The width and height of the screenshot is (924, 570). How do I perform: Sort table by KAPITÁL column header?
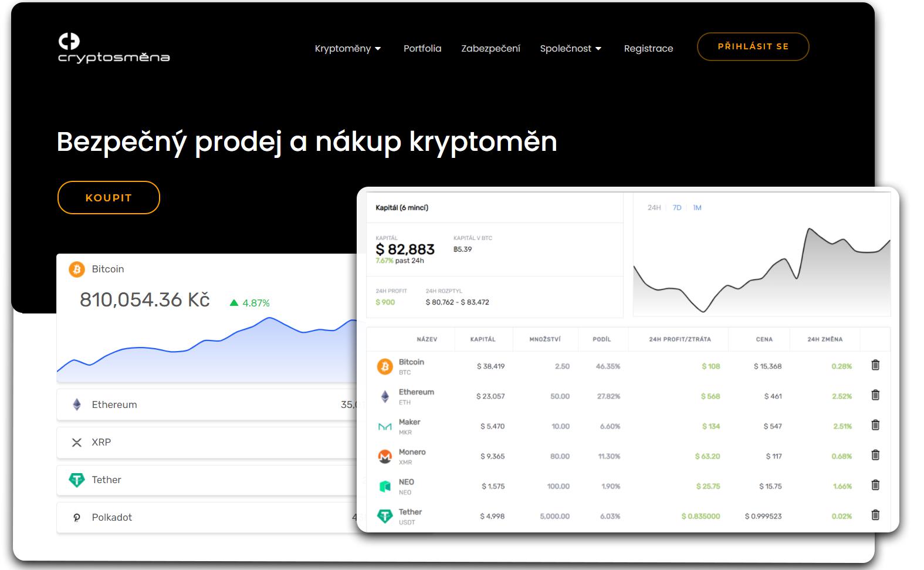pyautogui.click(x=483, y=339)
